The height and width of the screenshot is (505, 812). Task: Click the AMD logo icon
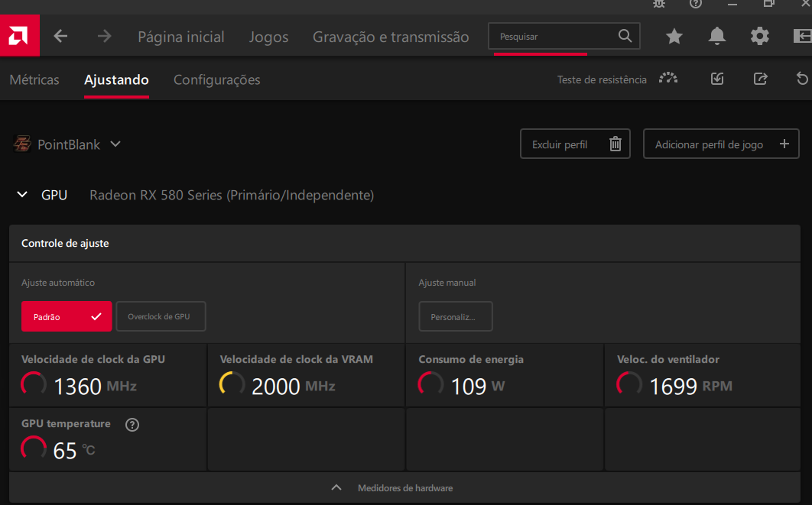19,36
